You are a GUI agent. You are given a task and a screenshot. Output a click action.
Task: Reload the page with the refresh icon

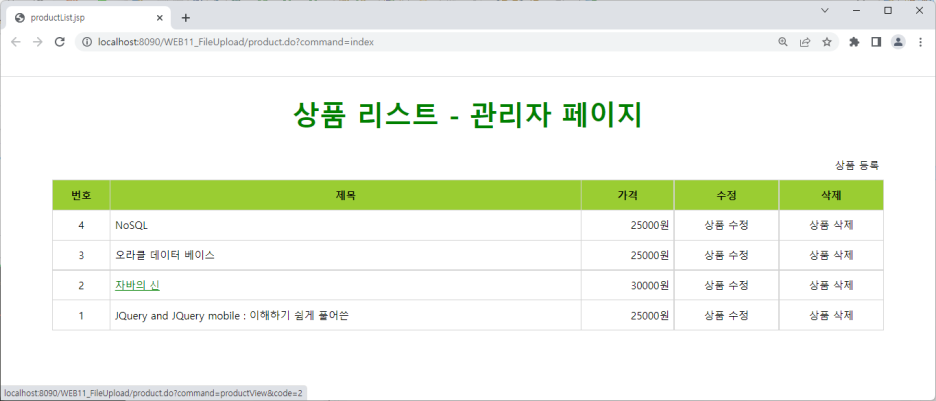point(59,42)
